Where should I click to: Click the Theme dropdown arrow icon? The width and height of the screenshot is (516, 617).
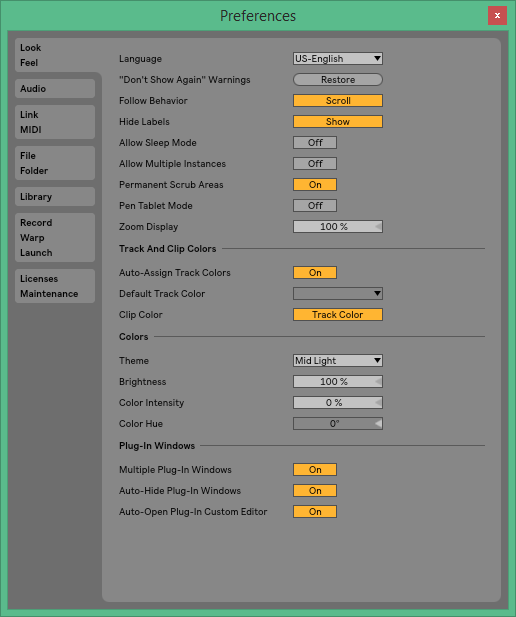click(377, 360)
